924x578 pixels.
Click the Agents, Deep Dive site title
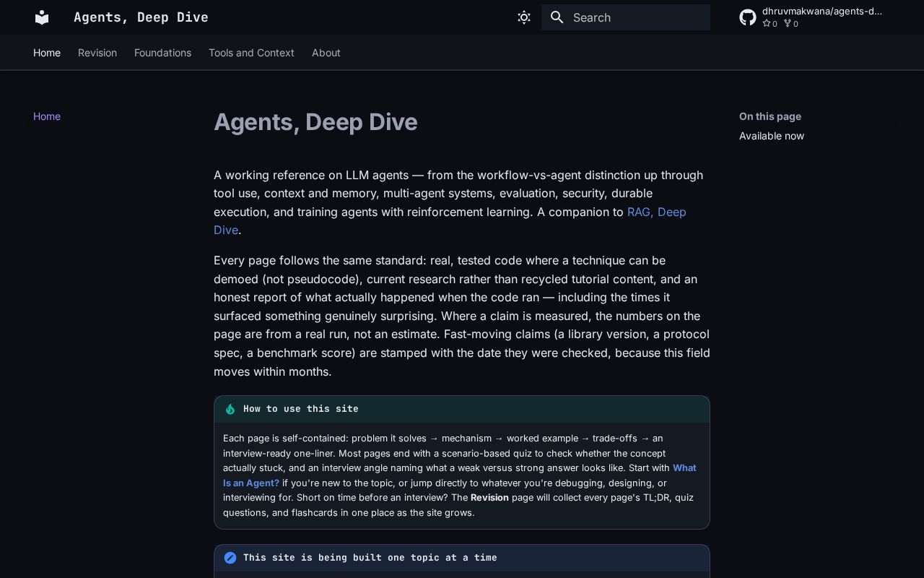pyautogui.click(x=141, y=17)
